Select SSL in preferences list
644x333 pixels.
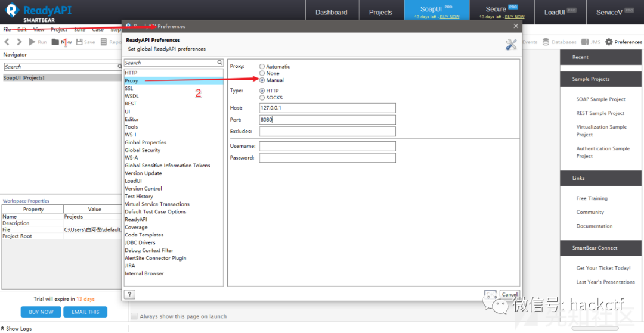(174, 88)
